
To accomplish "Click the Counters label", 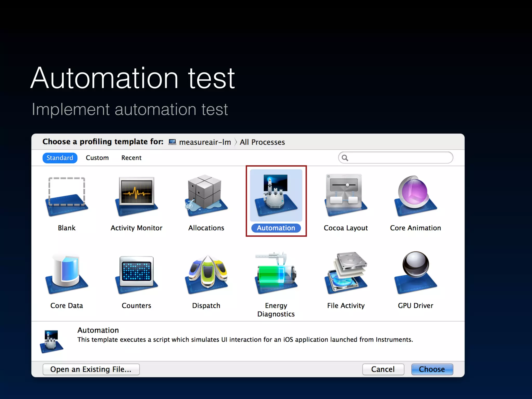I will (x=137, y=305).
